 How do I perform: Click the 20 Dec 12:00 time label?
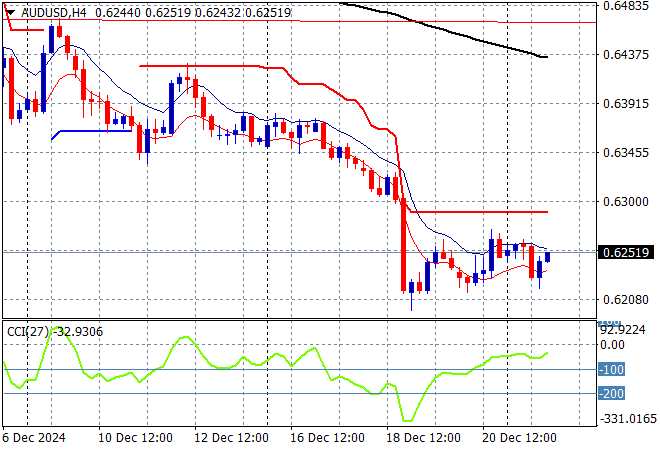519,438
